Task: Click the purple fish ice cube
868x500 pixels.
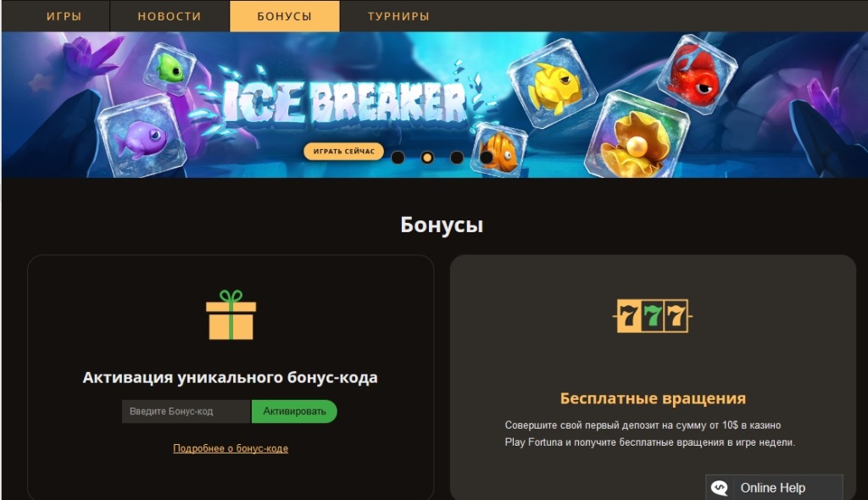Action: pyautogui.click(x=140, y=136)
